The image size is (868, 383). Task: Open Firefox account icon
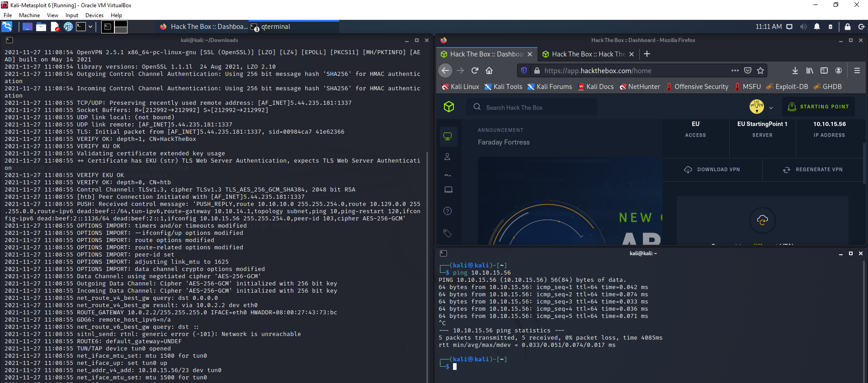(x=839, y=70)
